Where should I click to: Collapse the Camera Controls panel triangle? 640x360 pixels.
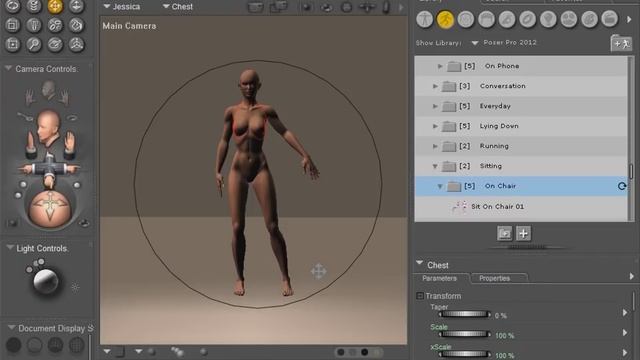point(8,68)
